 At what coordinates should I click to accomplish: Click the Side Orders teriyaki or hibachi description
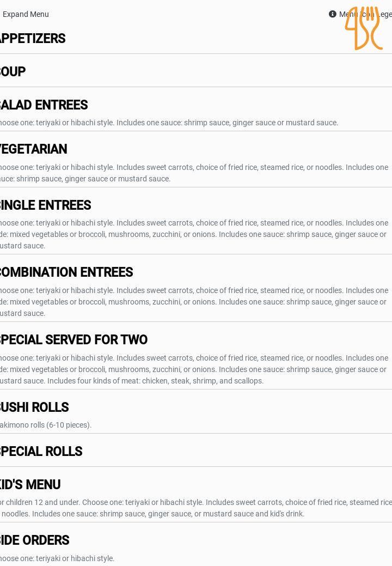click(57, 558)
